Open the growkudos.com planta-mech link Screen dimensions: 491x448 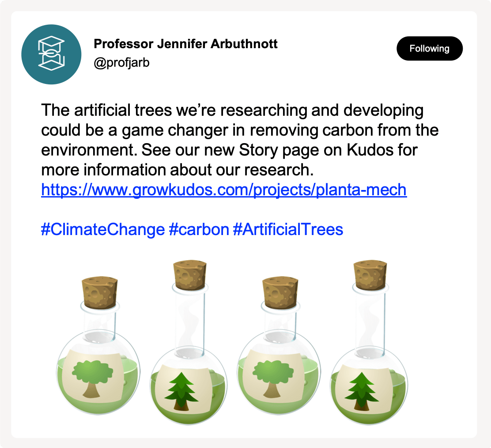tap(223, 190)
